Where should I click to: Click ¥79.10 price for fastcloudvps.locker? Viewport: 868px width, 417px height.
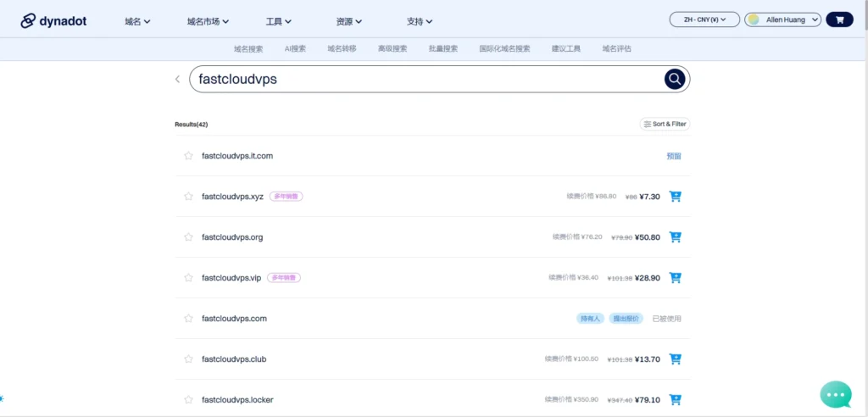pyautogui.click(x=647, y=399)
